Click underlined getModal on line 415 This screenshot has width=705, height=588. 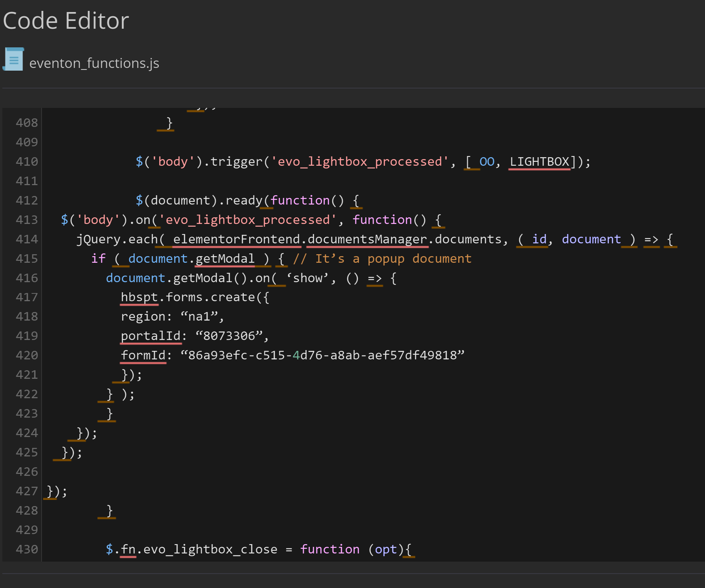(x=225, y=258)
